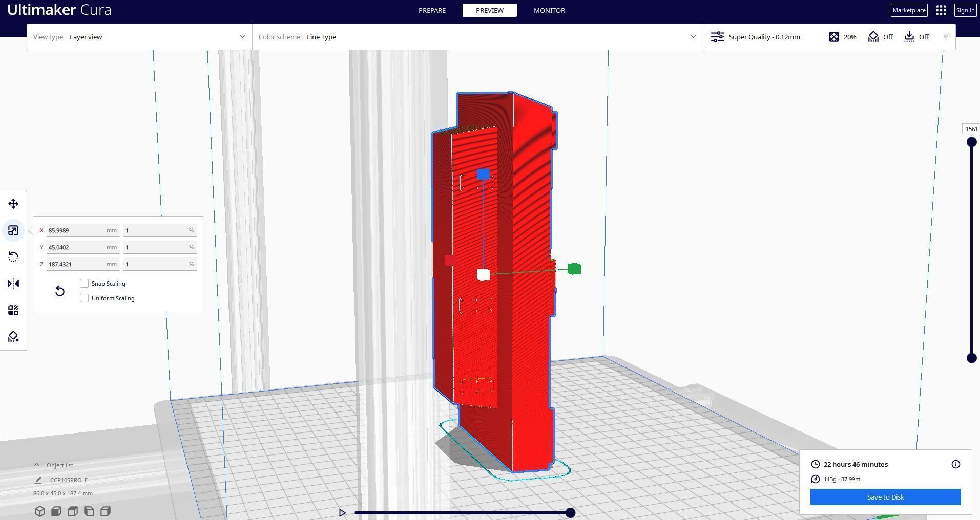The image size is (980, 520).
Task: Click the Ultimaker Cura logo
Action: click(x=59, y=10)
